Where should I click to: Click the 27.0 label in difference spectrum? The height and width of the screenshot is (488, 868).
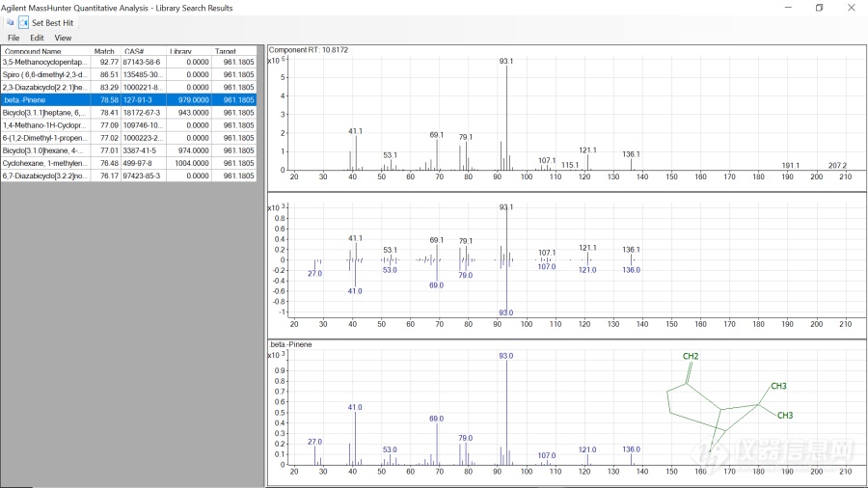point(314,273)
